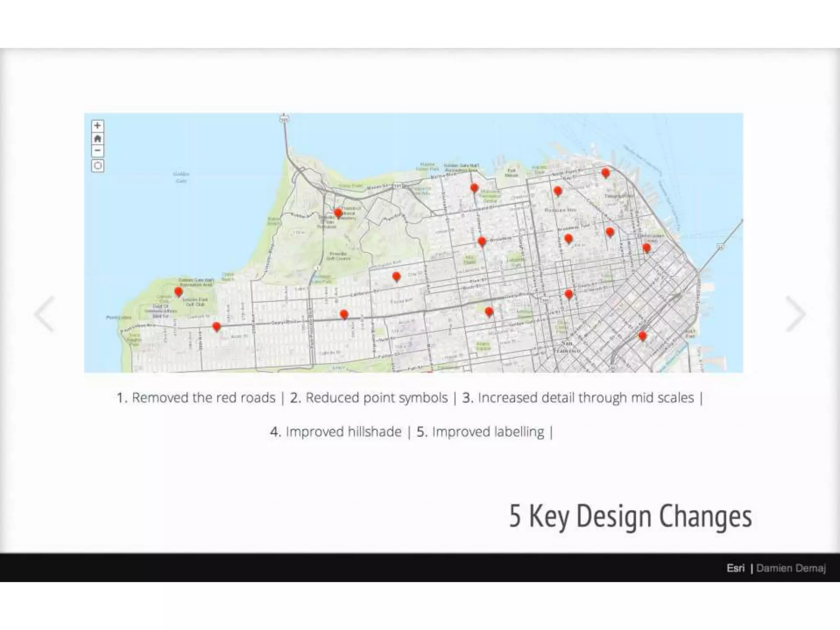Click '1. Removed the red roads' text
Image resolution: width=840 pixels, height=630 pixels.
[196, 398]
